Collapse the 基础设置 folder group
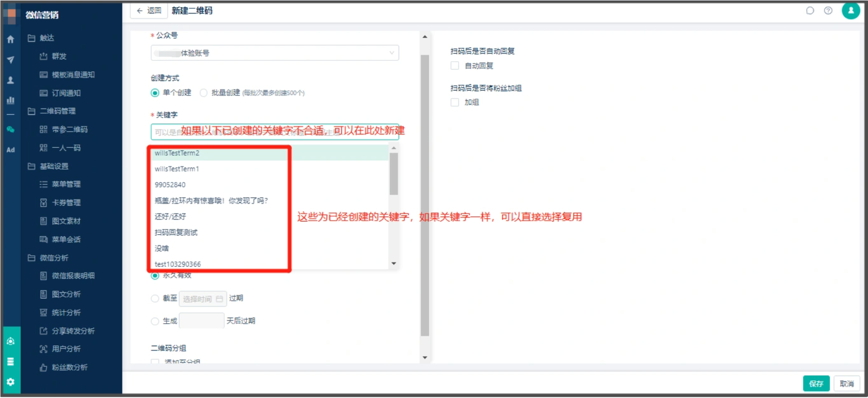The height and width of the screenshot is (398, 868). [x=48, y=166]
